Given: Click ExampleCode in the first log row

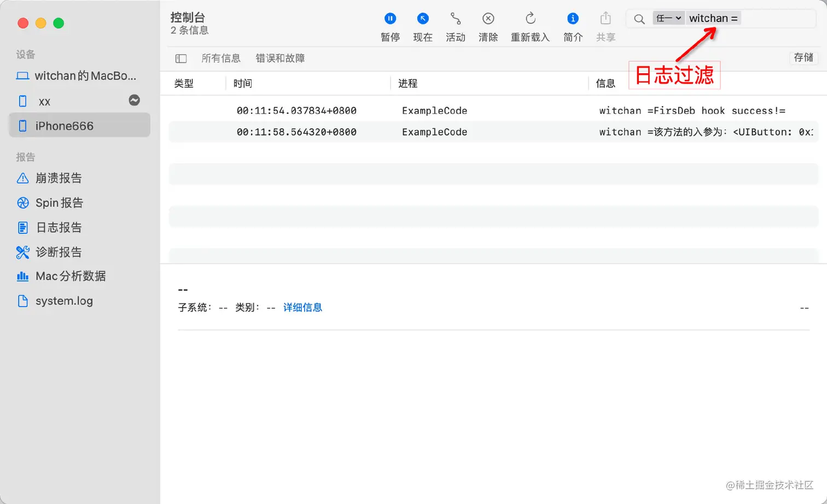Looking at the screenshot, I should [x=435, y=110].
